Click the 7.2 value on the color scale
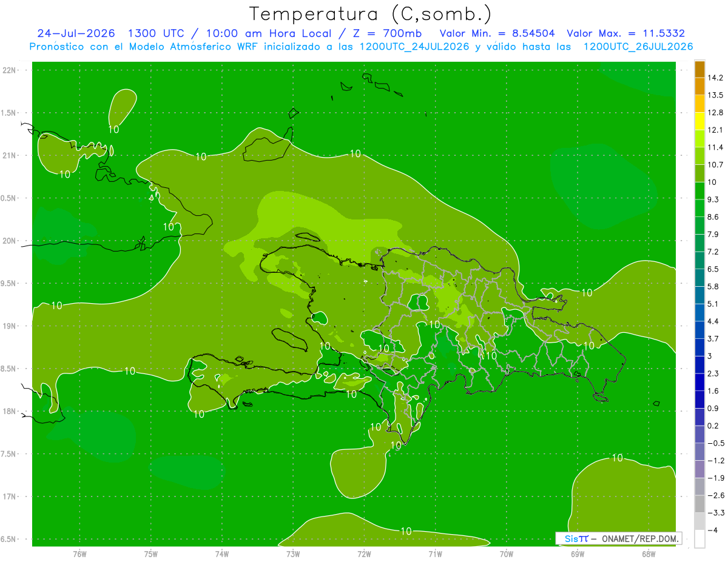This screenshot has width=728, height=562. (713, 252)
